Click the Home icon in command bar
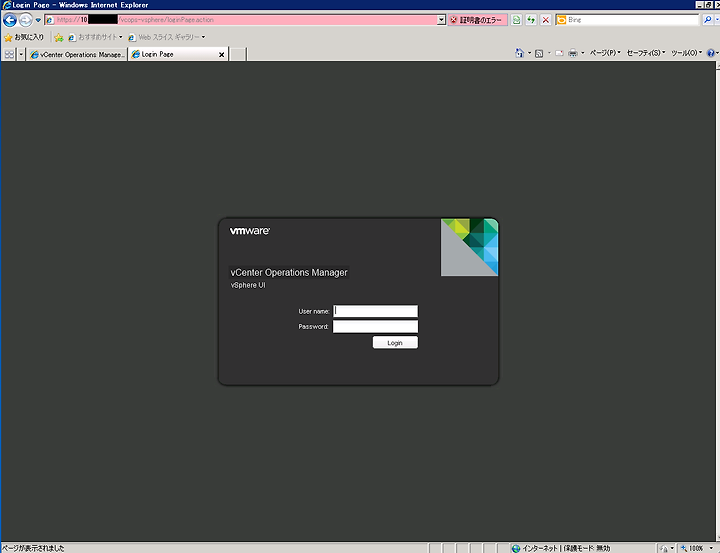The image size is (720, 553). tap(519, 53)
